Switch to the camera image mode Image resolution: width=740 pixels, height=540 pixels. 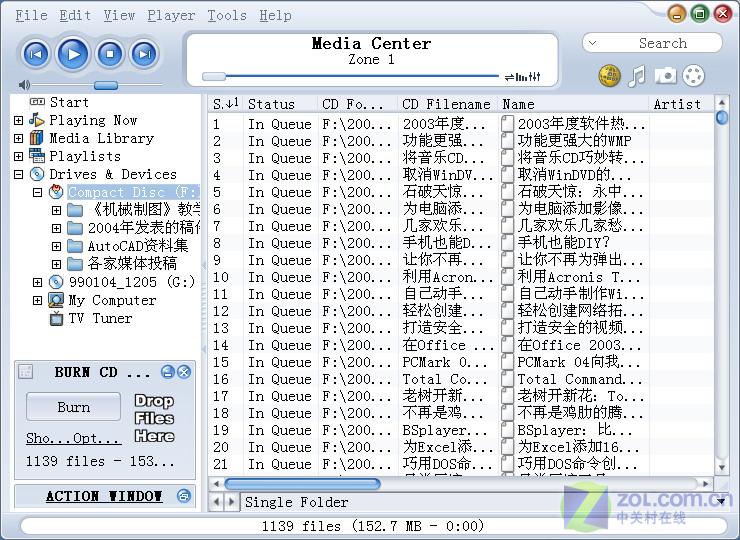(x=665, y=76)
